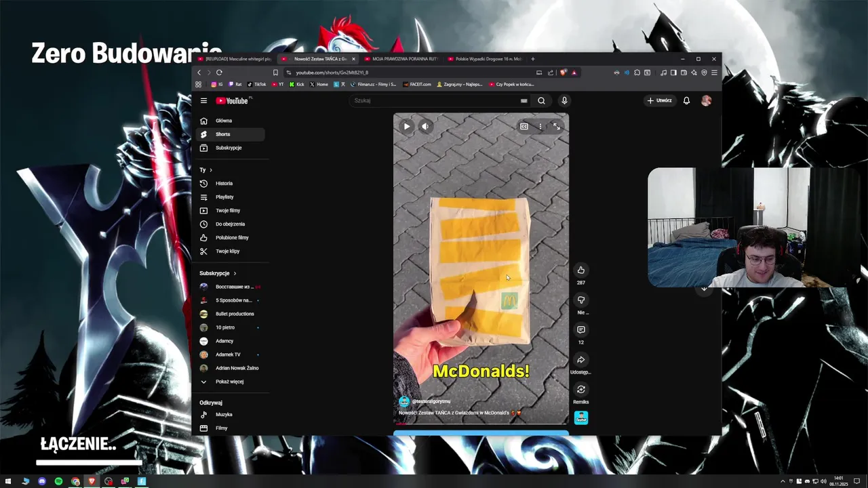868x488 pixels.
Task: Open Twoje filmy in sidebar
Action: point(231,210)
